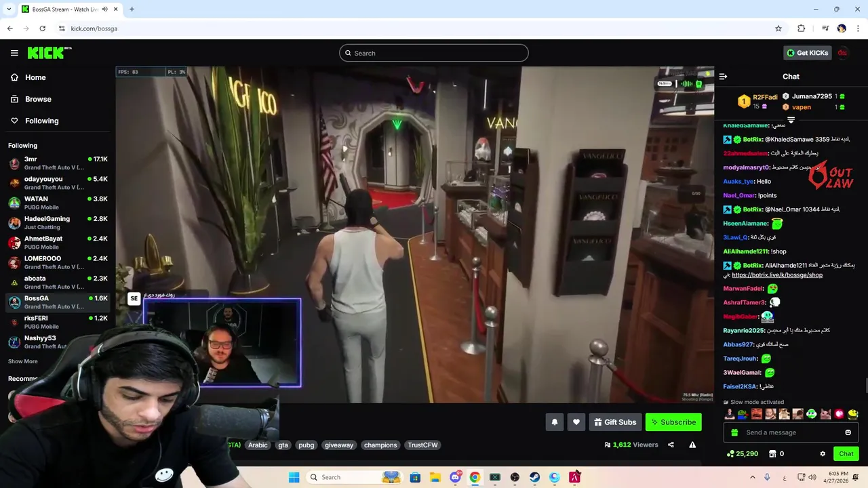
Task: Open rksFERI channel from Following list
Action: pyautogui.click(x=58, y=321)
